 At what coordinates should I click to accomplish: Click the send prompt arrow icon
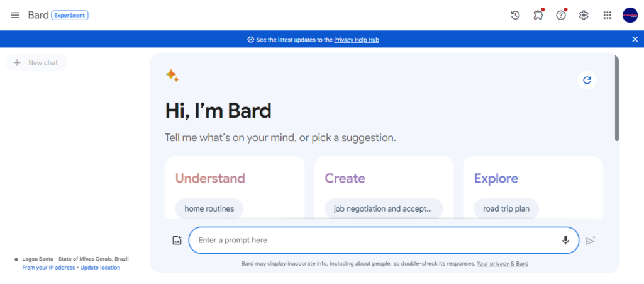pos(591,241)
